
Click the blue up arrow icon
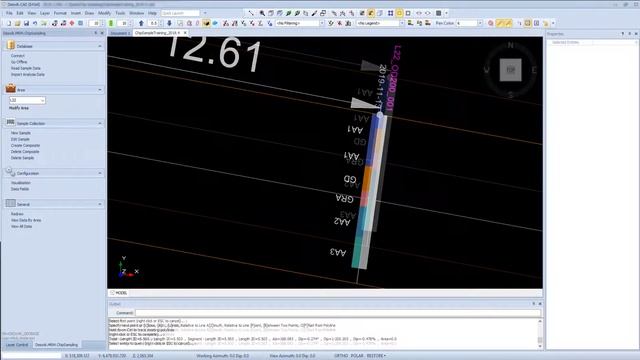tap(141, 23)
